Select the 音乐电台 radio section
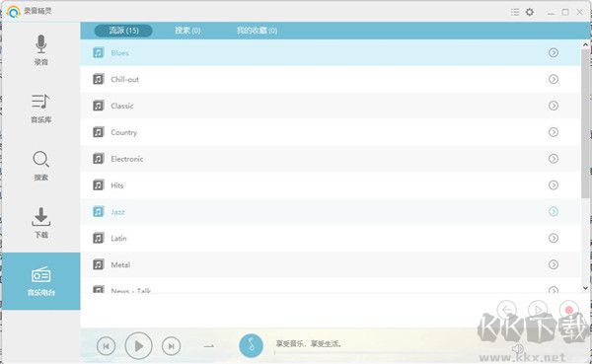 coord(40,281)
